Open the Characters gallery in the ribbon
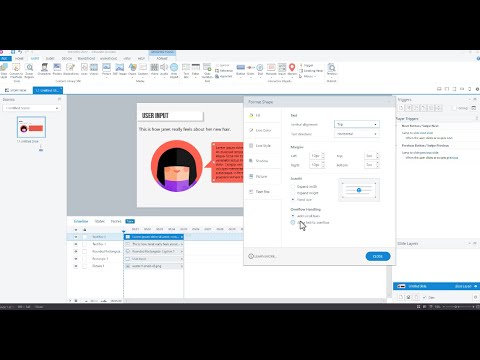Viewport: 480px width, 360px height. (44, 69)
